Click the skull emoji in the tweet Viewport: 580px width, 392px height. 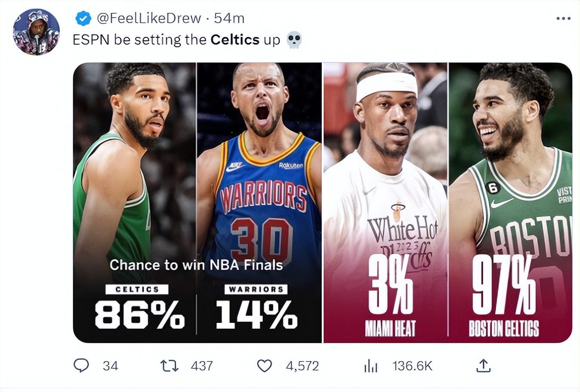pos(294,40)
